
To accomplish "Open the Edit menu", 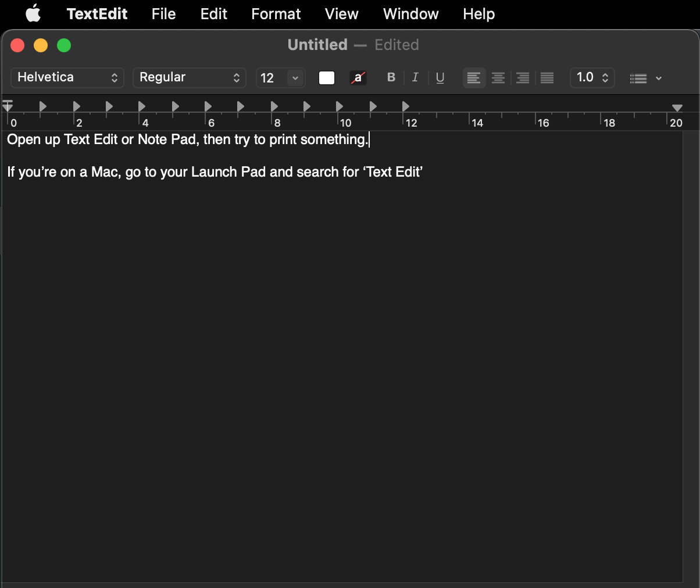I will (213, 14).
